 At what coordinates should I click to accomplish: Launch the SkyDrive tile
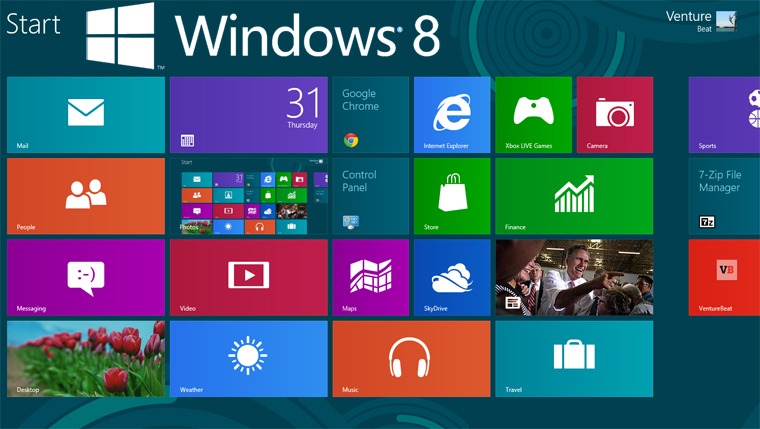point(452,277)
